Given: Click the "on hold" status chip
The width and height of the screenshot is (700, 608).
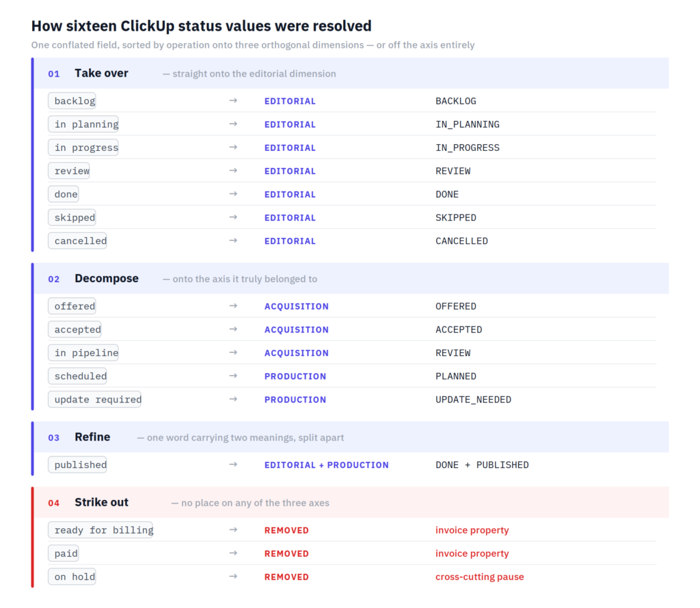Looking at the screenshot, I should coord(72,577).
